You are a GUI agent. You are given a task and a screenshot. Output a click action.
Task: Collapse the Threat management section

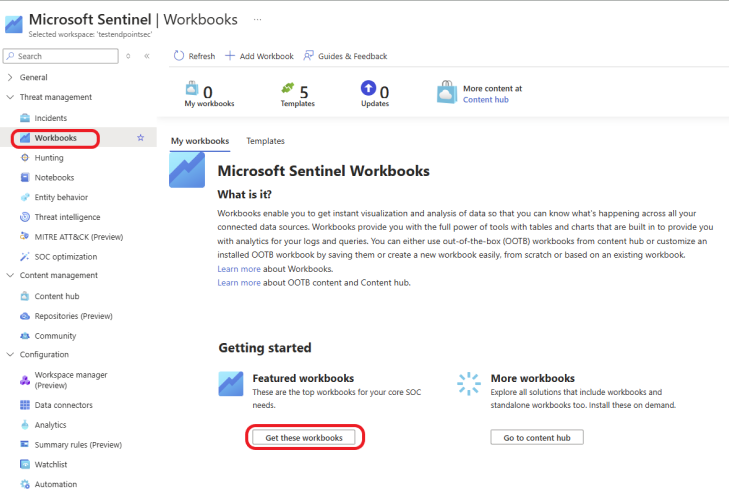coord(10,97)
